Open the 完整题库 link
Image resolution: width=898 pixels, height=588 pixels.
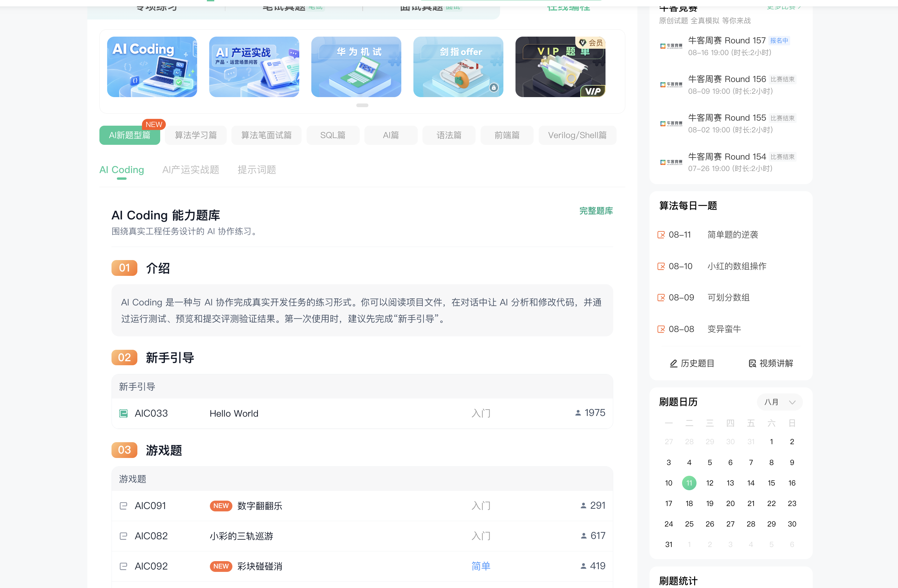pyautogui.click(x=596, y=211)
